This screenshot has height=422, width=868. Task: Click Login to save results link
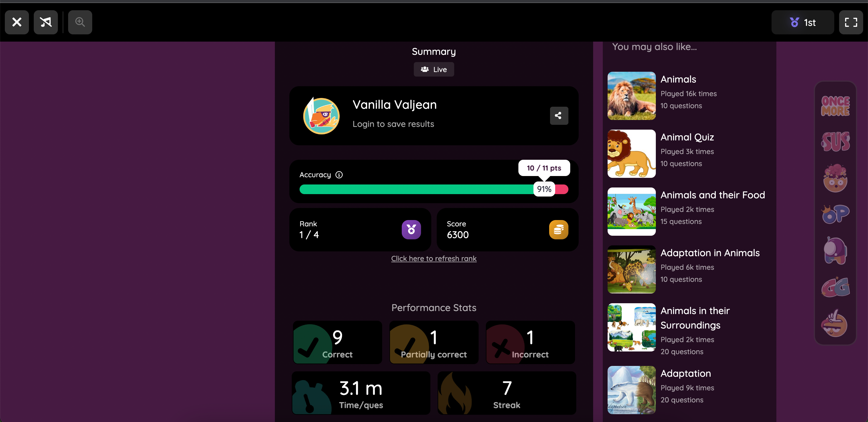393,123
